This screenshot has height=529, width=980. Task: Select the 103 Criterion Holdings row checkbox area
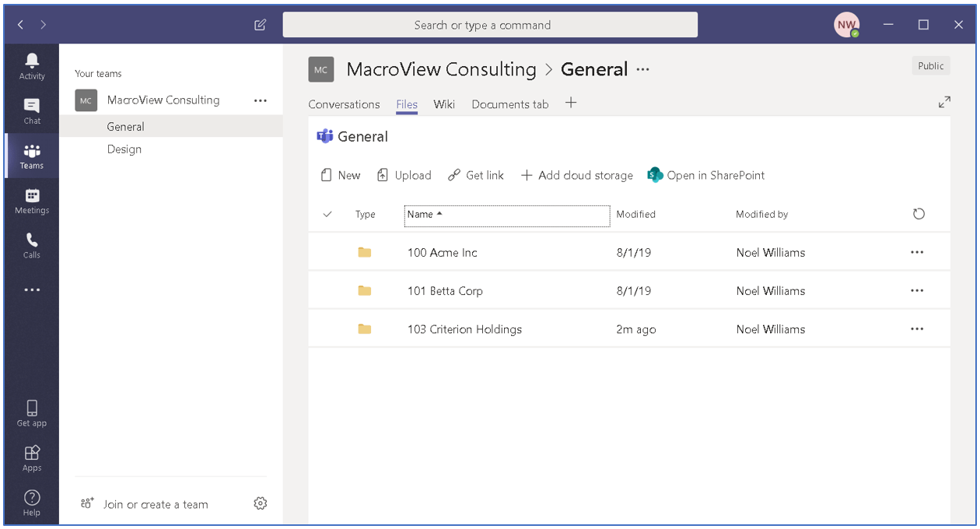pos(327,328)
